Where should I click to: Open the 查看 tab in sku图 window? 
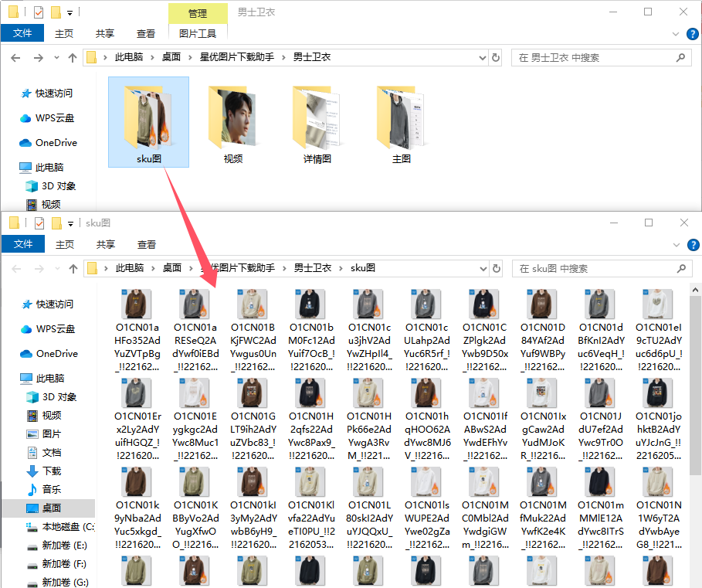tap(147, 244)
